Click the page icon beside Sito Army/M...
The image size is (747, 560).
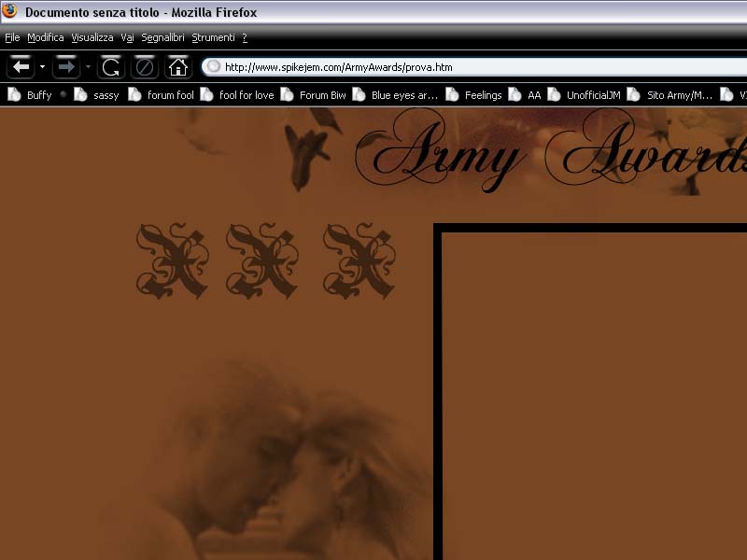(634, 95)
